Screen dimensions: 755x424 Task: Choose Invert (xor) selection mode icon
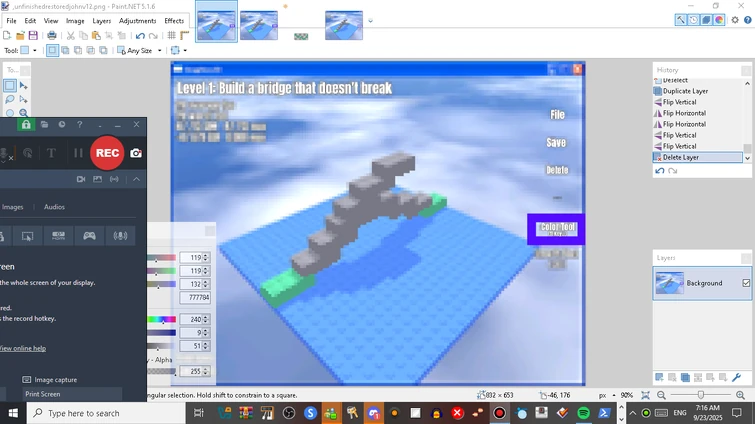click(103, 50)
